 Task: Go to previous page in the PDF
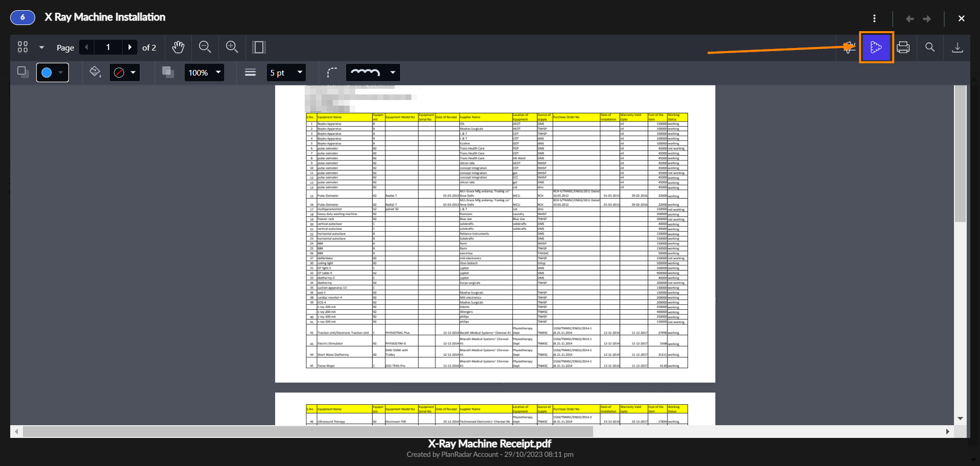(x=87, y=47)
